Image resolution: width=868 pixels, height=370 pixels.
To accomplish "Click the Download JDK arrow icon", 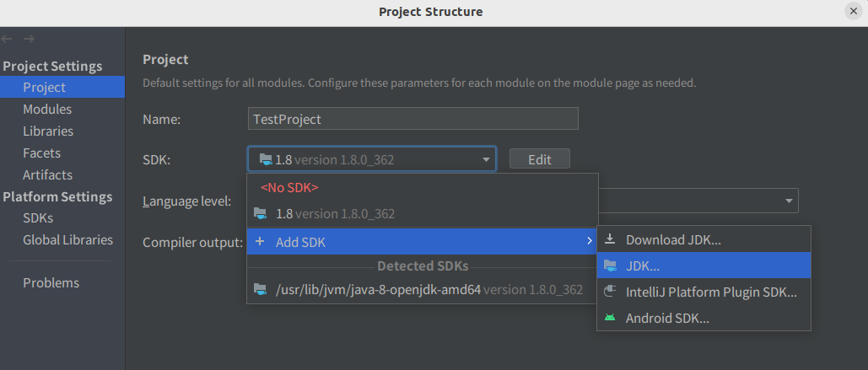I will (x=610, y=239).
